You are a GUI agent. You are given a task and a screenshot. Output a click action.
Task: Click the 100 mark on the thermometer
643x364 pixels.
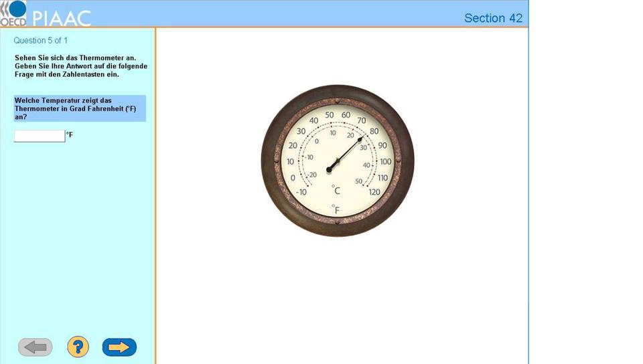[x=386, y=161]
